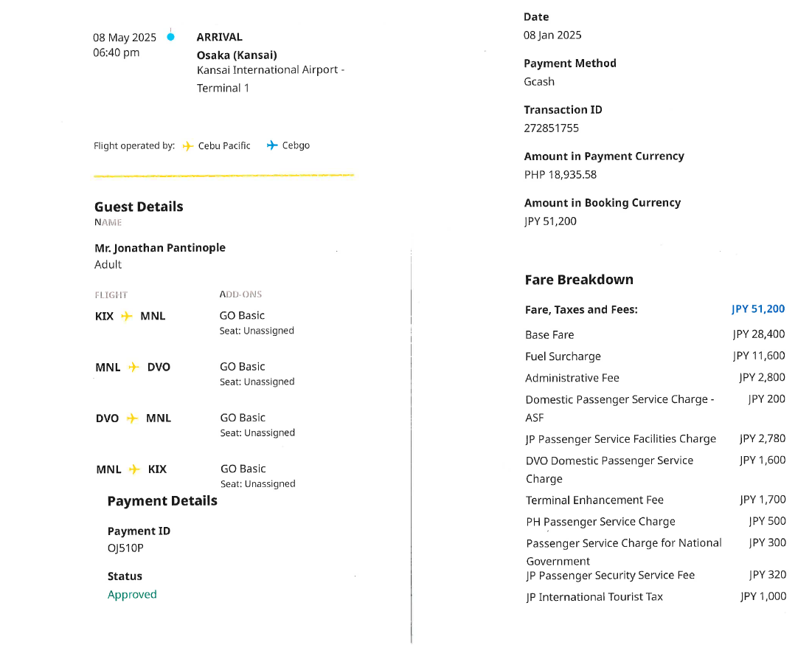Click the yellow Cebu Pacific plane icon

coord(188,146)
